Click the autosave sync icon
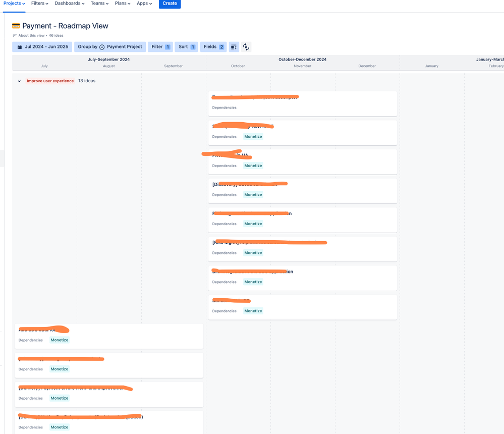Screen dimensions: 504x434 pos(246,47)
